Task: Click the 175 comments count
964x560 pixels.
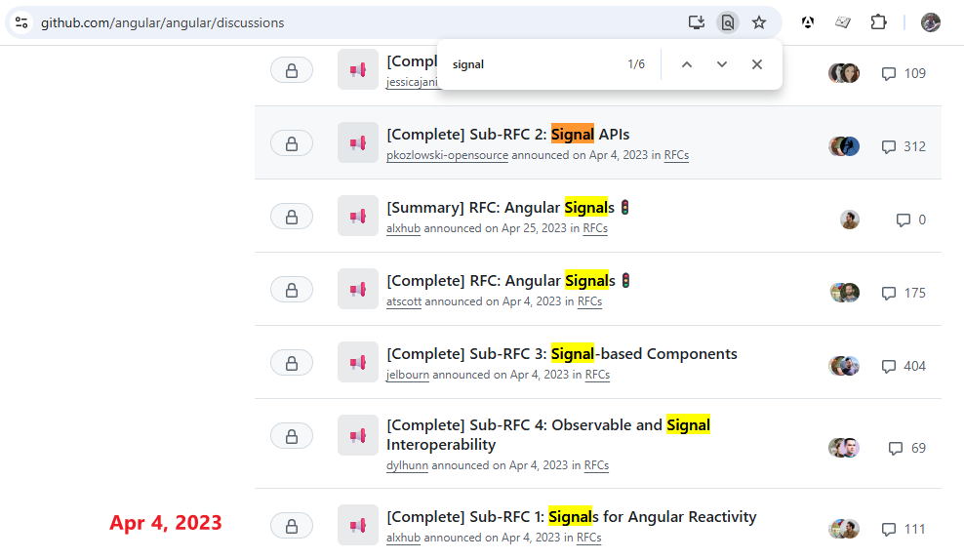Action: coord(904,293)
